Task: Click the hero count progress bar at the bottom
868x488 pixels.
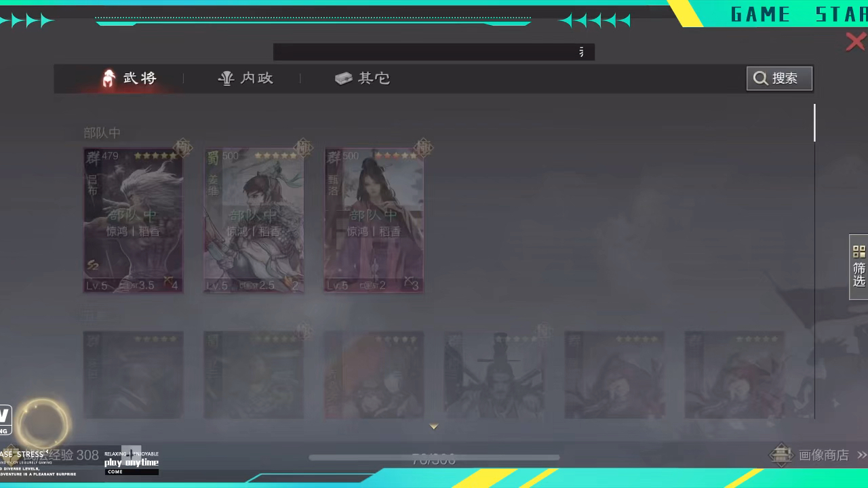Action: tap(434, 457)
